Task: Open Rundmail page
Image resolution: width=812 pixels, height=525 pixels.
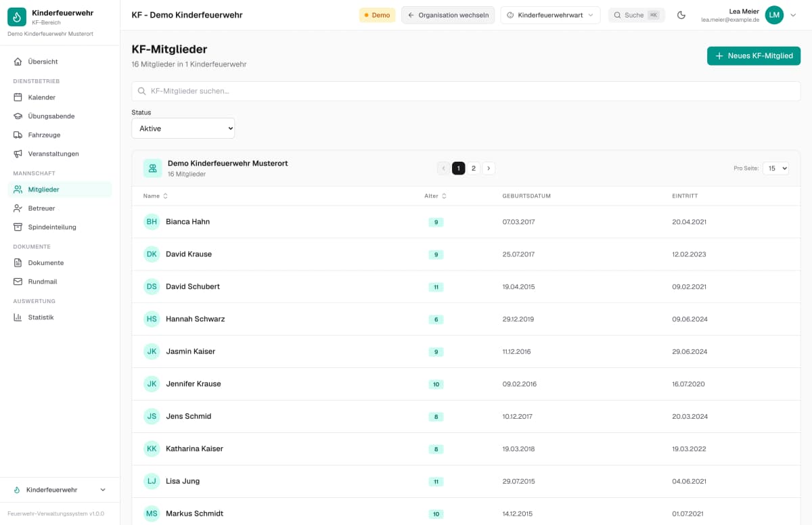Action: point(60,282)
